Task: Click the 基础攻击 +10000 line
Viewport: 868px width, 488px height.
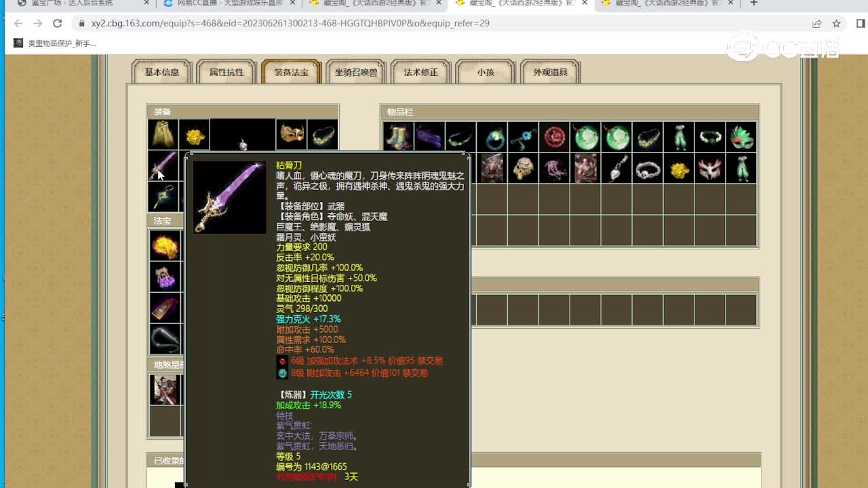Action: coord(309,298)
